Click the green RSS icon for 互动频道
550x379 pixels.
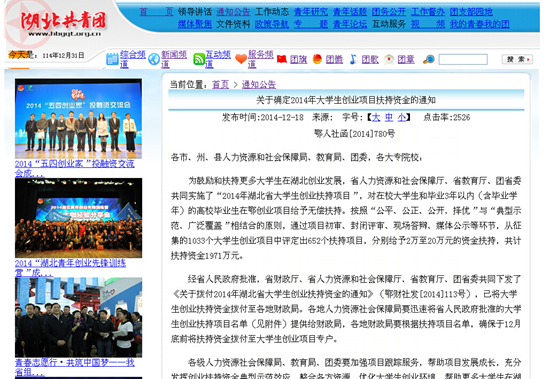[199, 59]
